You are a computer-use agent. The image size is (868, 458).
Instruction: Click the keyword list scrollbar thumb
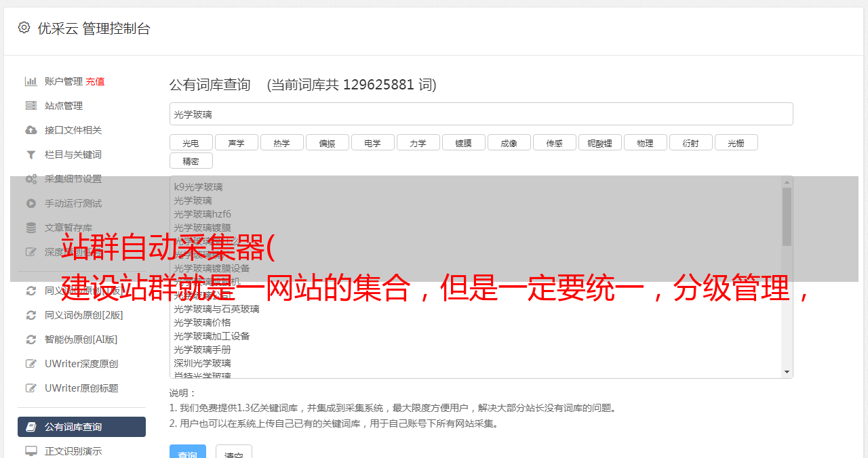point(787,217)
